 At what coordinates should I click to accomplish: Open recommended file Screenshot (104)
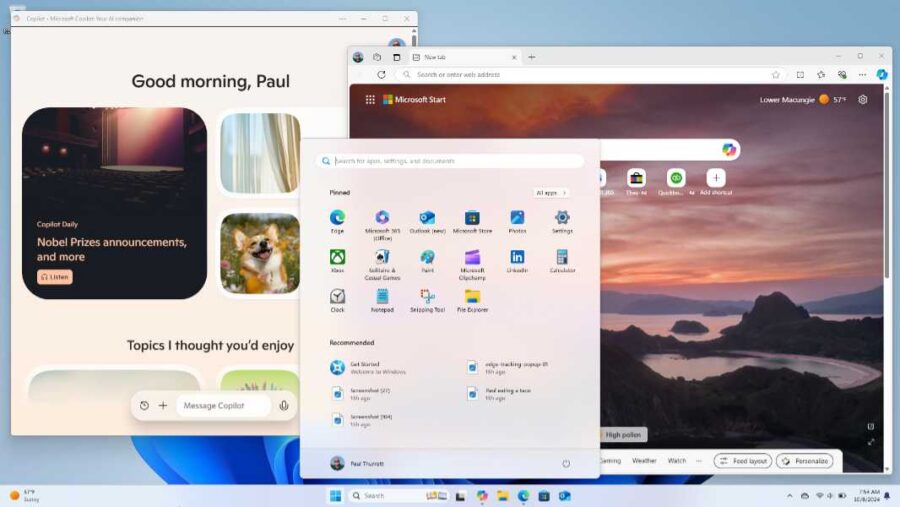pos(362,420)
